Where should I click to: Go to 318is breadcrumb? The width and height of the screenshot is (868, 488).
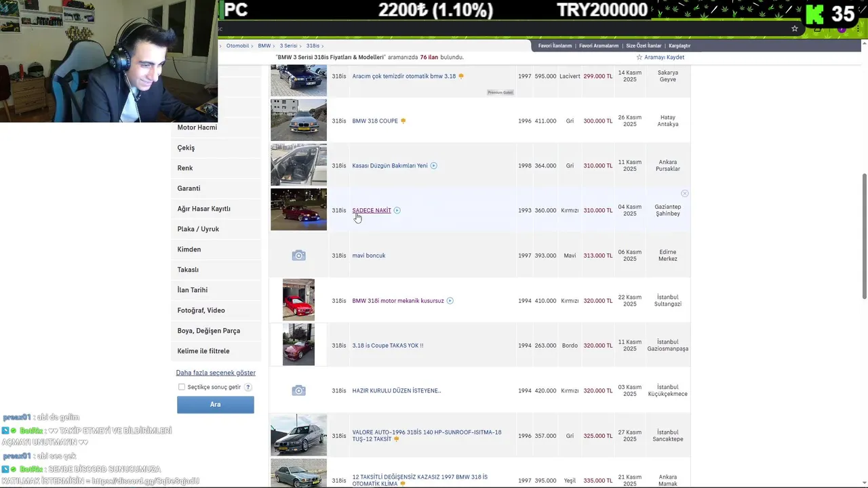pyautogui.click(x=313, y=46)
